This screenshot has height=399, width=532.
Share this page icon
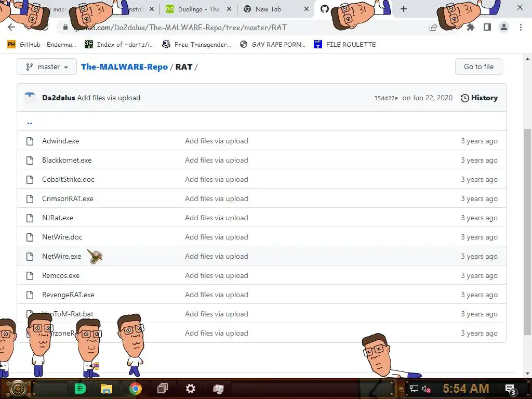click(433, 28)
